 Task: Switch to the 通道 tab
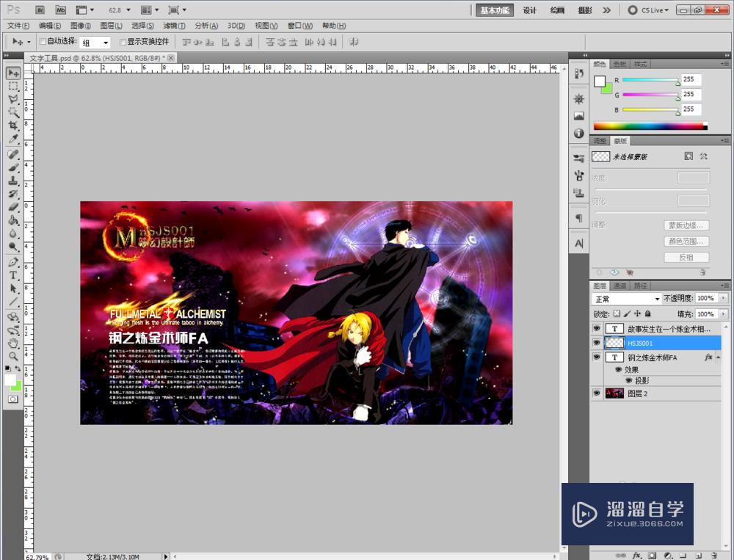tap(620, 286)
